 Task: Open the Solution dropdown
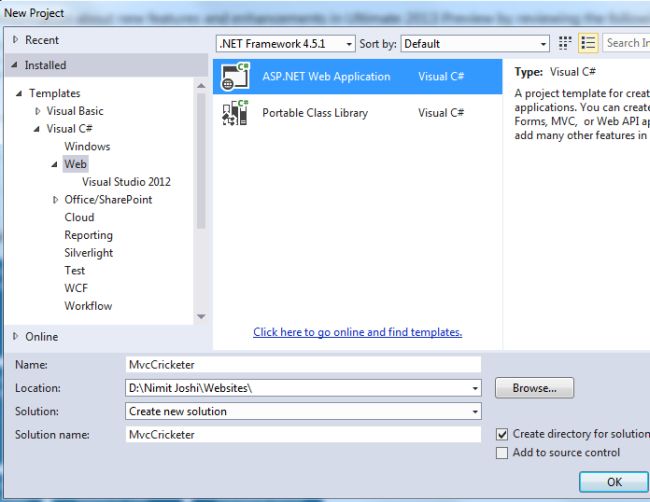[475, 412]
